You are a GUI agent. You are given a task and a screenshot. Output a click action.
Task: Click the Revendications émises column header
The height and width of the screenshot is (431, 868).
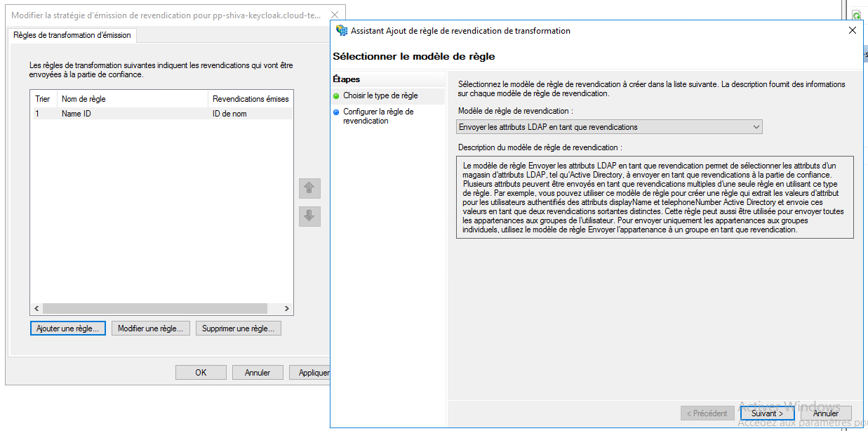[250, 99]
